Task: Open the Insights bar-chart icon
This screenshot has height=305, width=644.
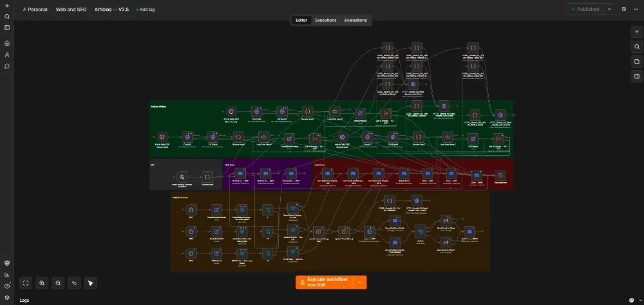Action: [7, 275]
